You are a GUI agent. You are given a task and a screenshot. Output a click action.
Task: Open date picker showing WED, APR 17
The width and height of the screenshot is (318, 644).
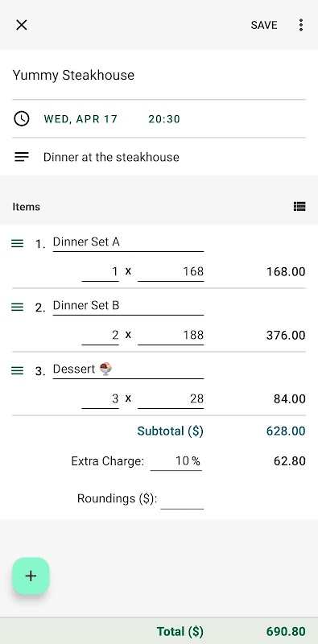(x=81, y=119)
